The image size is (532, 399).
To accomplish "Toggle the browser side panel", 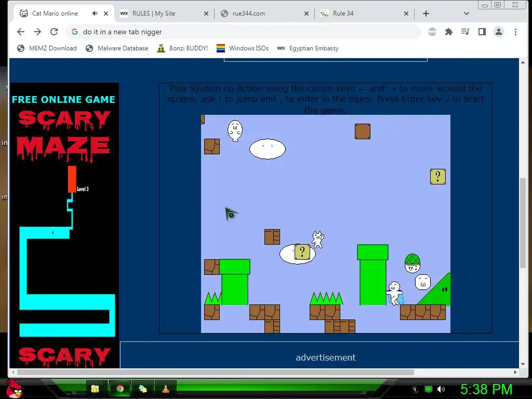I will (x=482, y=32).
